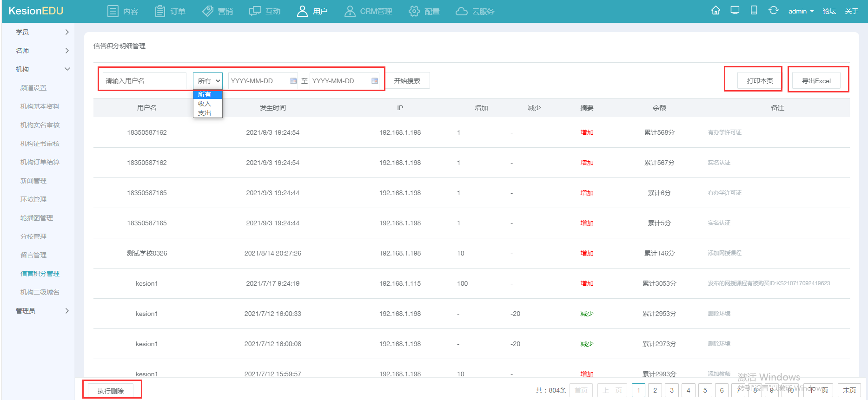
Task: Open the CRM管理 top menu
Action: coord(368,11)
